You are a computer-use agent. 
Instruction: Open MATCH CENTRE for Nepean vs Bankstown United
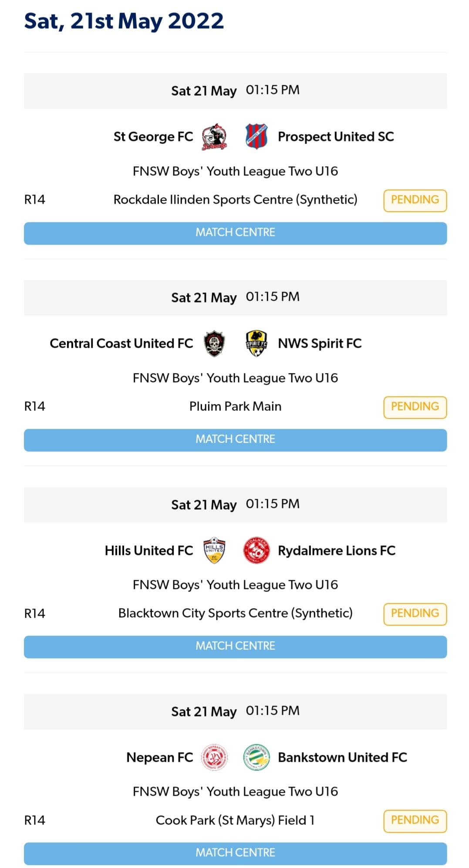234,852
